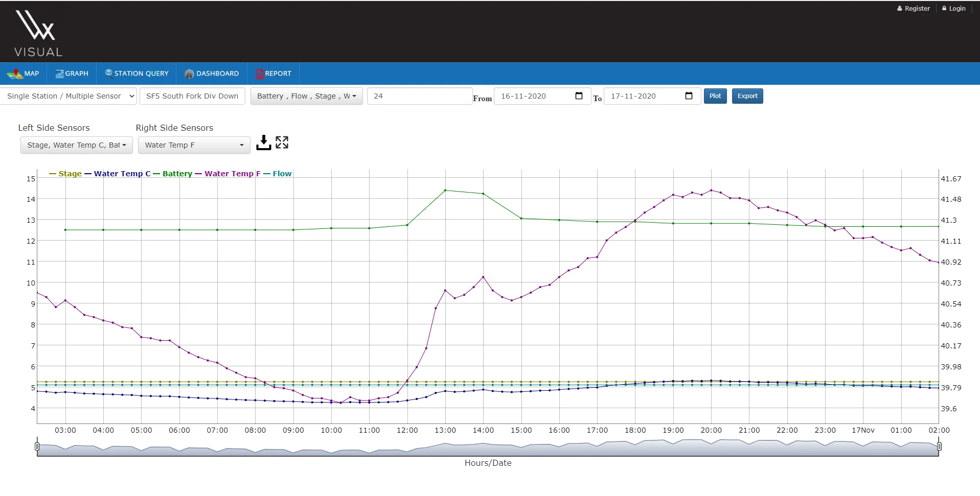
Task: Expand Left Side Sensors dropdown
Action: [x=77, y=145]
